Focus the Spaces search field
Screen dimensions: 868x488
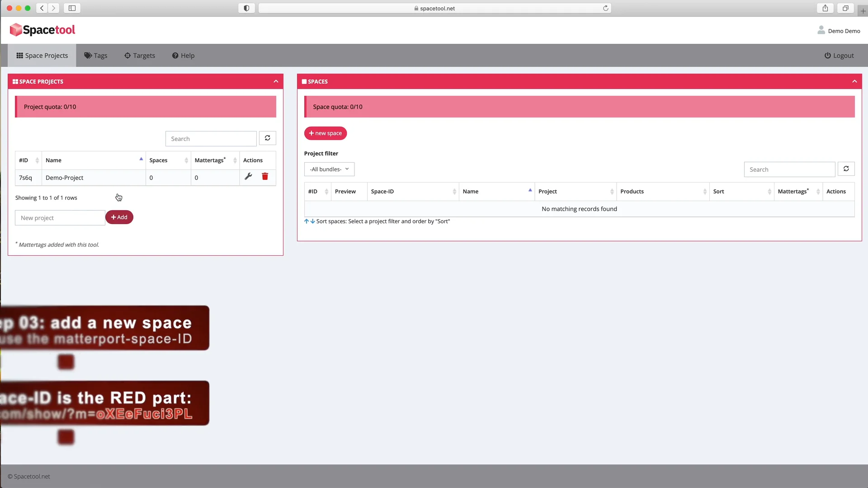tap(789, 169)
